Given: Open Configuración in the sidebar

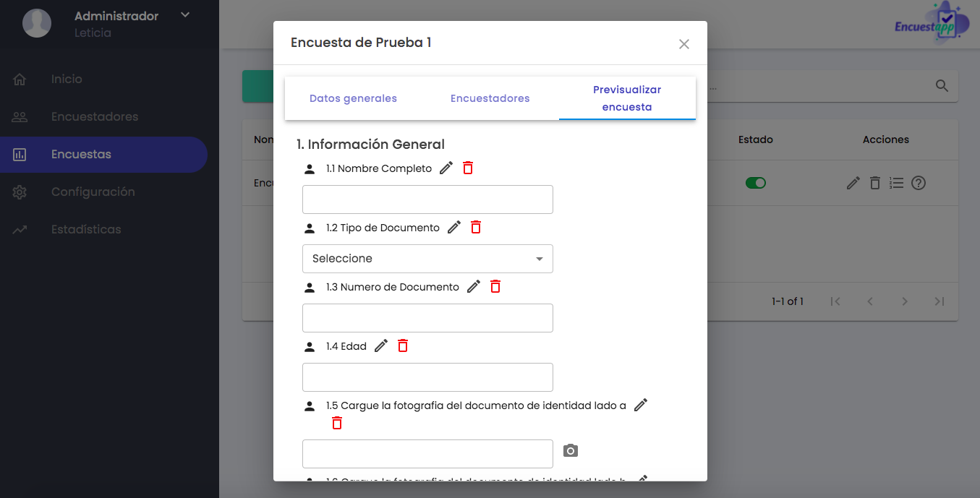Looking at the screenshot, I should [x=93, y=192].
